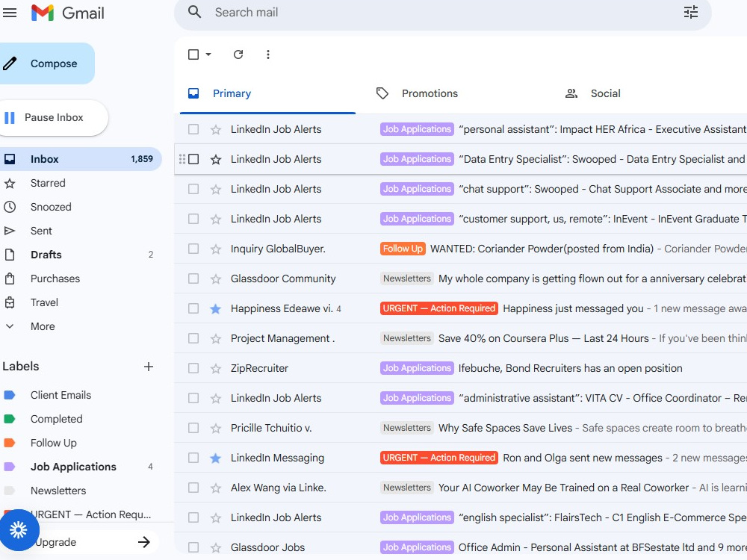Check the customer support InEvent email

click(x=193, y=219)
